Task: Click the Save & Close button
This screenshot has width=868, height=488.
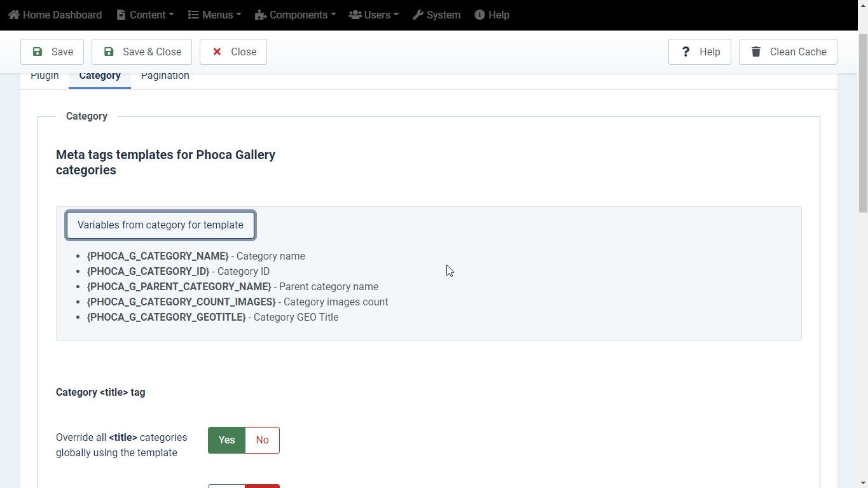Action: tap(142, 52)
